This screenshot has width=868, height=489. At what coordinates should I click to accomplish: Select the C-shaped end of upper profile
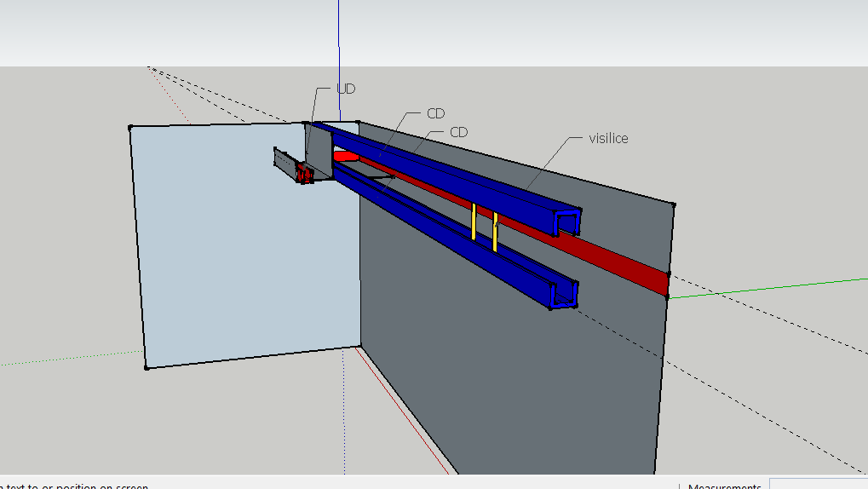(x=568, y=221)
